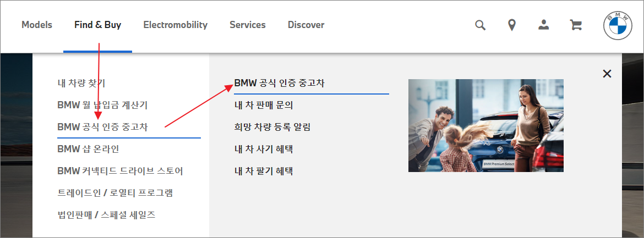Open the Discover navigation item

(306, 25)
